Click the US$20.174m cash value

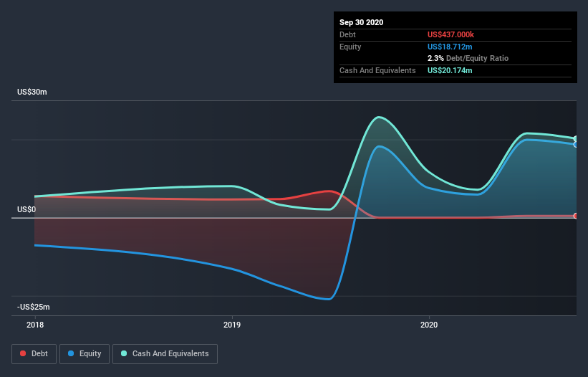[450, 70]
